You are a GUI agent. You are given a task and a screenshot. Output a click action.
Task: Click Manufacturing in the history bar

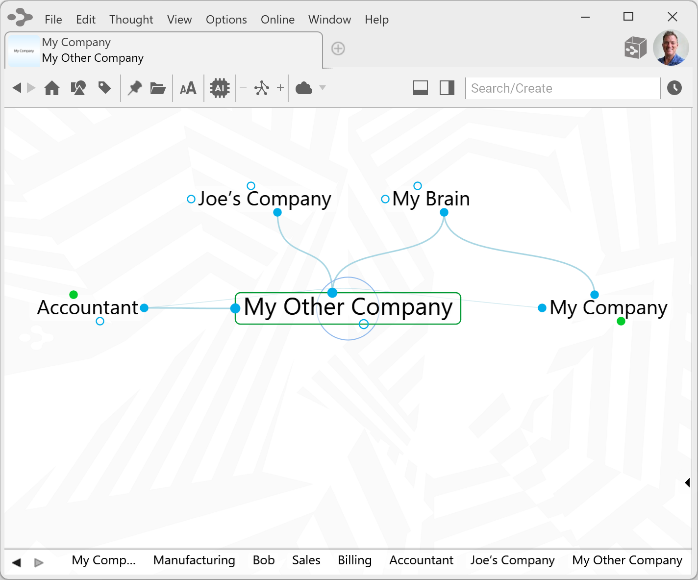pyautogui.click(x=194, y=560)
